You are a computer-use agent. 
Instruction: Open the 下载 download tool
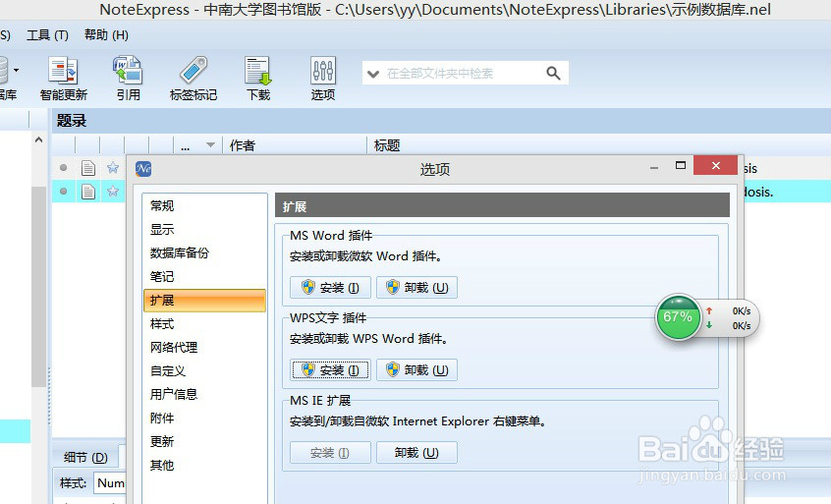pos(258,79)
